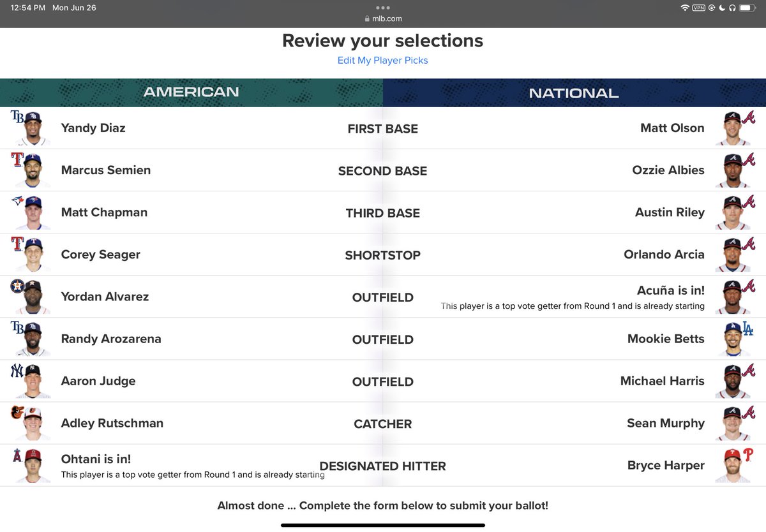Click the Braves logo beside Matt Olson
This screenshot has height=532, width=766.
coord(748,117)
